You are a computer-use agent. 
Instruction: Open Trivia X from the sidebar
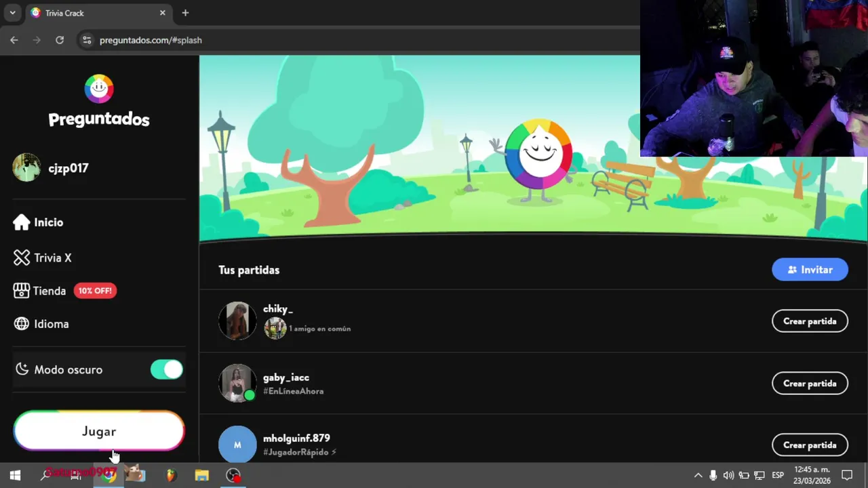click(43, 258)
